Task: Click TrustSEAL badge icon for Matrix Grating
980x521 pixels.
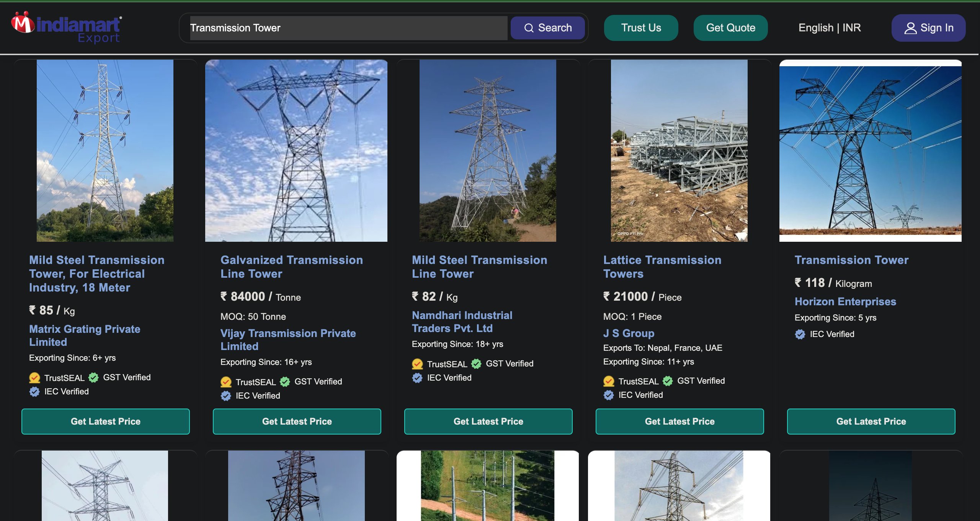Action: tap(34, 378)
